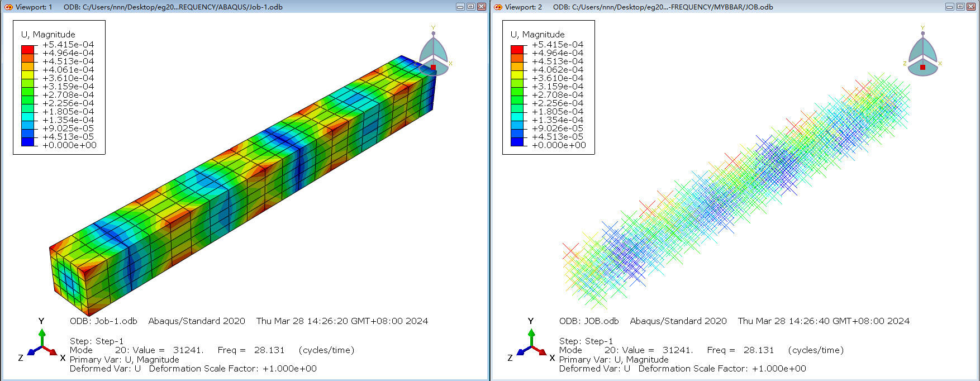Viewport: 980px width, 381px height.
Task: Click the red legend swatch in Viewport 1
Action: pyautogui.click(x=28, y=49)
